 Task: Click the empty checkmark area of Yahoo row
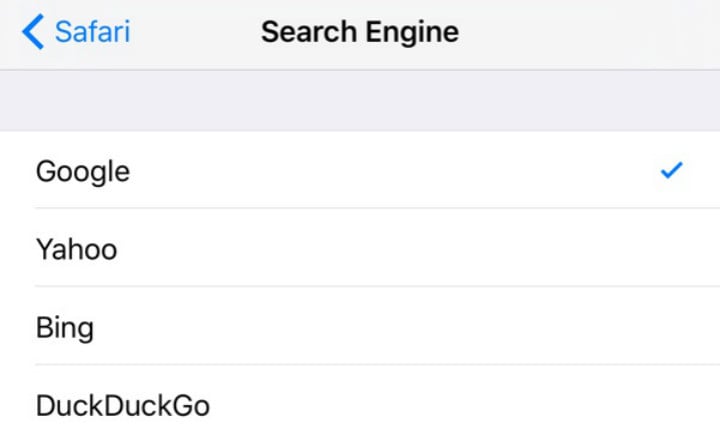671,248
